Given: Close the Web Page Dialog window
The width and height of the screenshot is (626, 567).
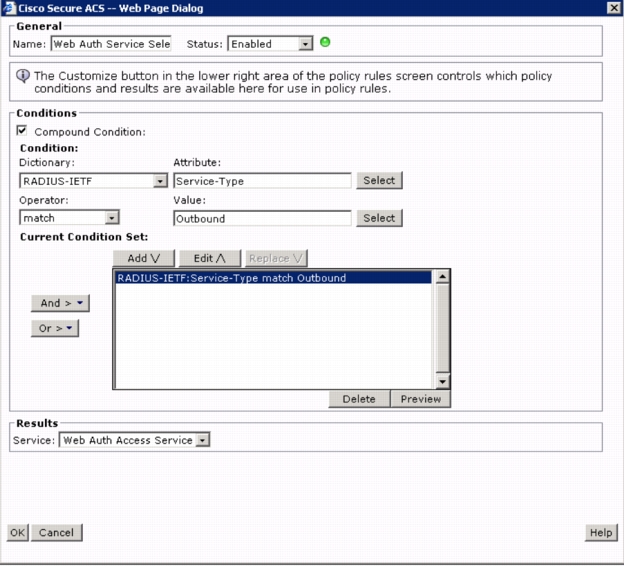Looking at the screenshot, I should 614,8.
